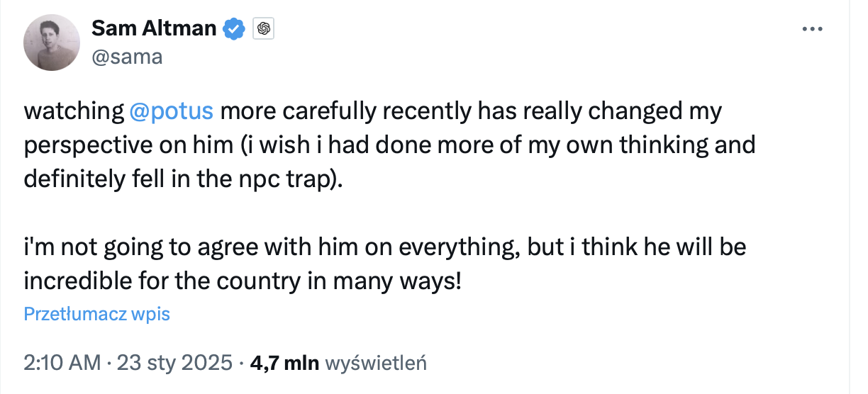Viewport: 868px width, 394px height.
Task: Click the blue verified checkmark badge
Action: coord(235,28)
